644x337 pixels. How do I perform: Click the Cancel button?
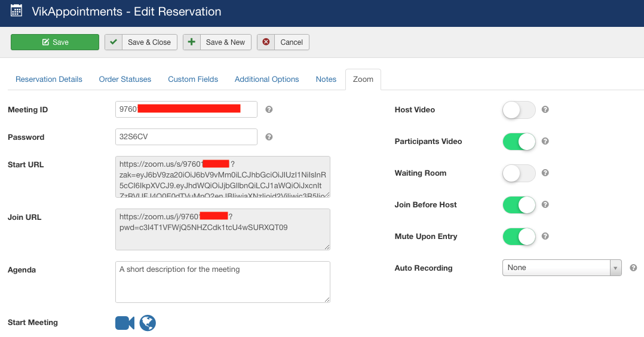click(283, 42)
